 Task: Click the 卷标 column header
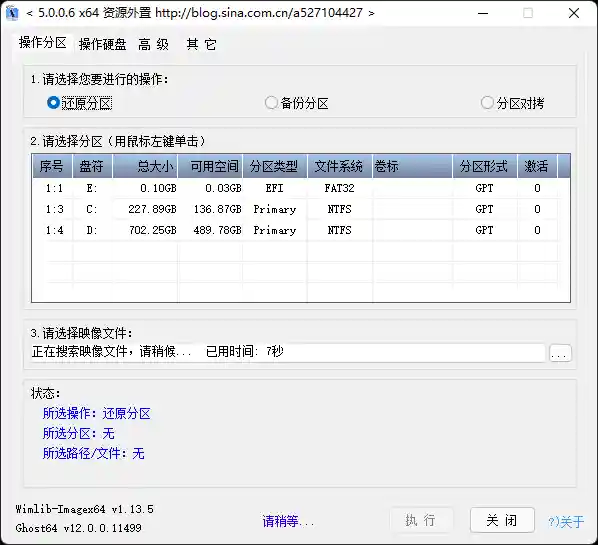click(x=412, y=166)
